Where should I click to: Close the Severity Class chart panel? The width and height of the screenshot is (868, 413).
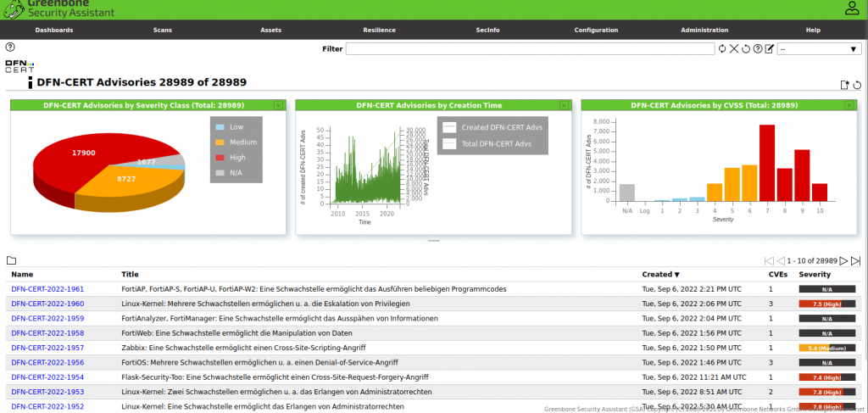(x=278, y=105)
